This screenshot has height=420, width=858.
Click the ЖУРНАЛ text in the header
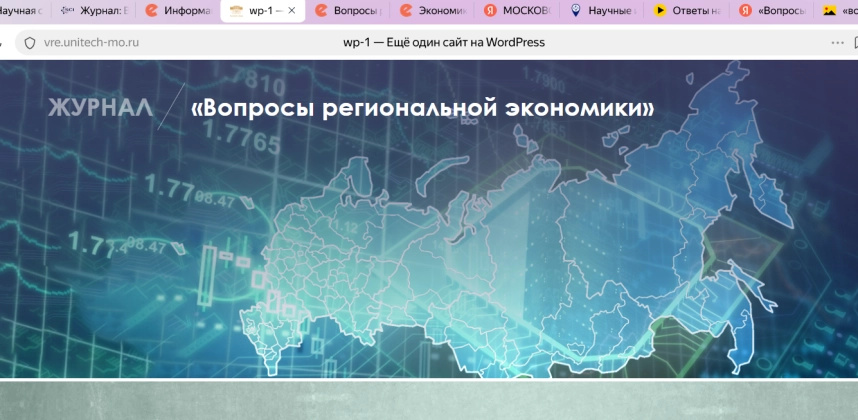pyautogui.click(x=100, y=108)
